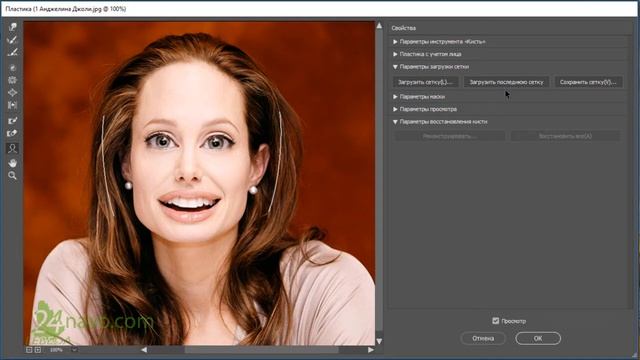Open the 100% zoom level dropdown
The height and width of the screenshot is (360, 640).
click(x=74, y=350)
